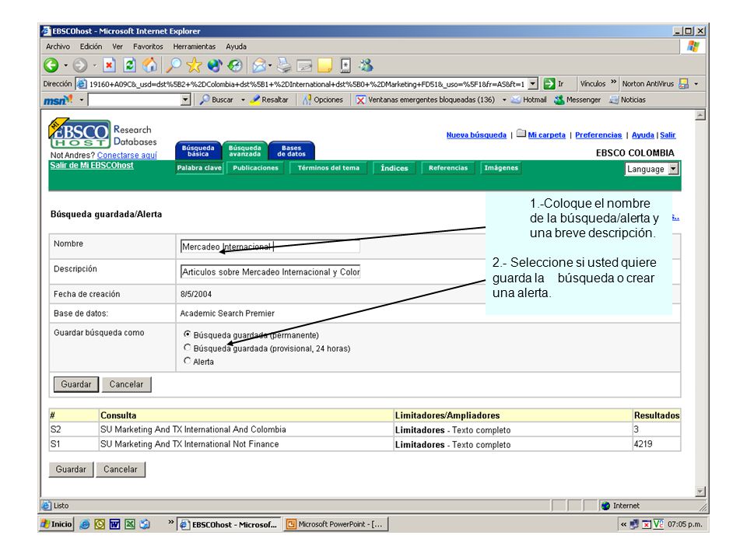Click Preferencias link
Image resolution: width=747 pixels, height=560 pixels.
(x=598, y=135)
